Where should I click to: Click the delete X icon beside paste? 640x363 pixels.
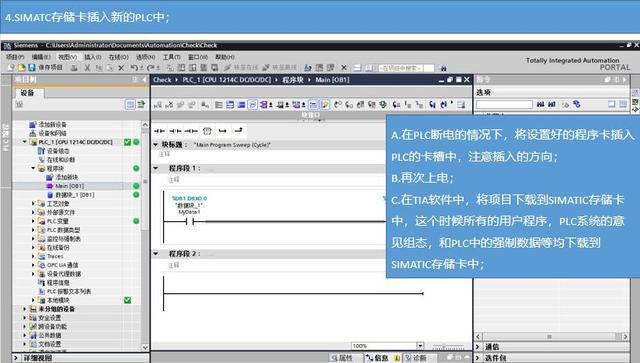(x=121, y=68)
